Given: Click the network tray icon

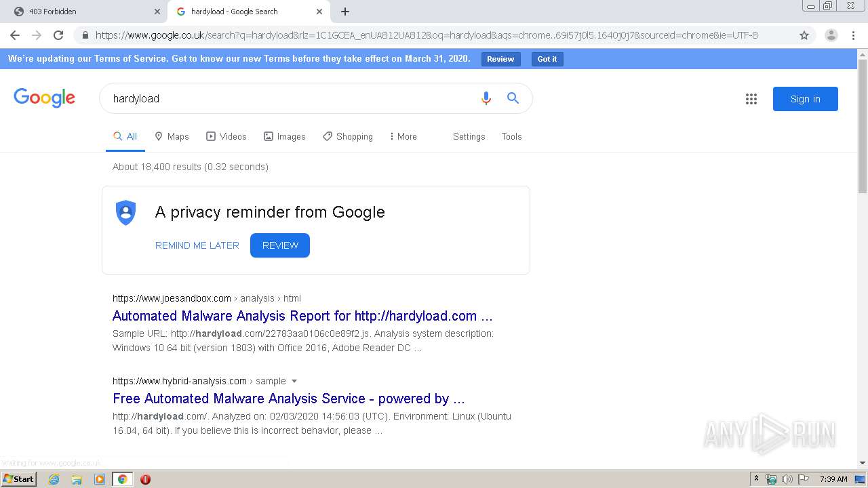Looking at the screenshot, I should tap(771, 479).
